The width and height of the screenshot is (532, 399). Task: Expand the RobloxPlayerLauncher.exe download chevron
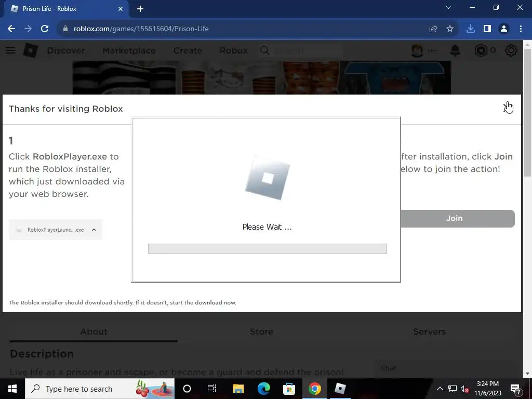(x=94, y=230)
